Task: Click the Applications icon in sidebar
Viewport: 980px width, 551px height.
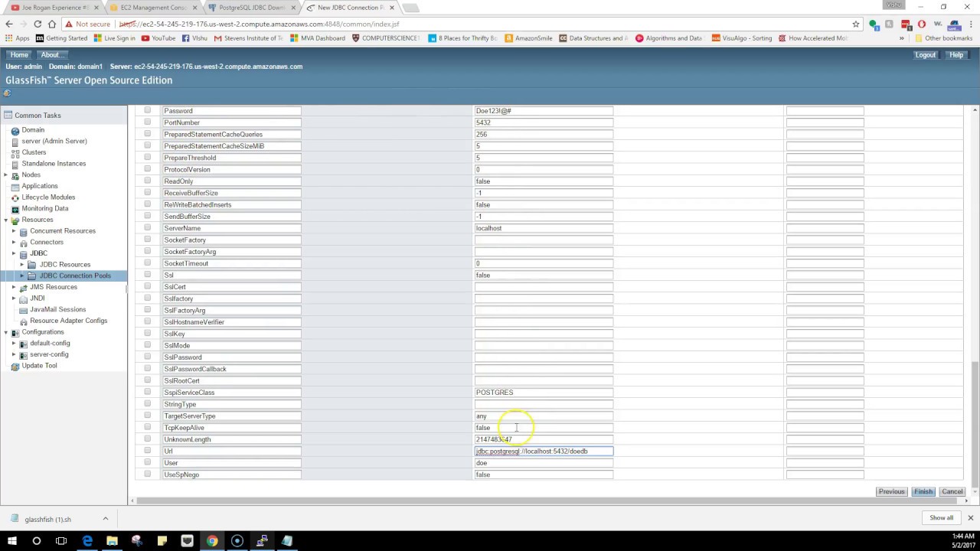Action: click(15, 187)
